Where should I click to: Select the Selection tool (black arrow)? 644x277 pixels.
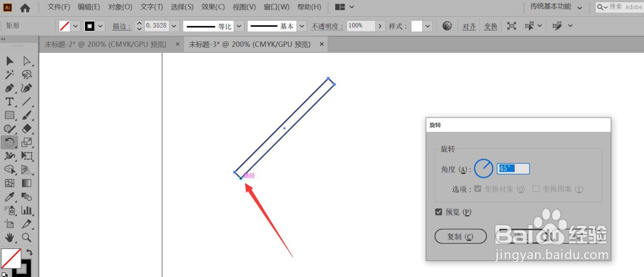click(10, 61)
